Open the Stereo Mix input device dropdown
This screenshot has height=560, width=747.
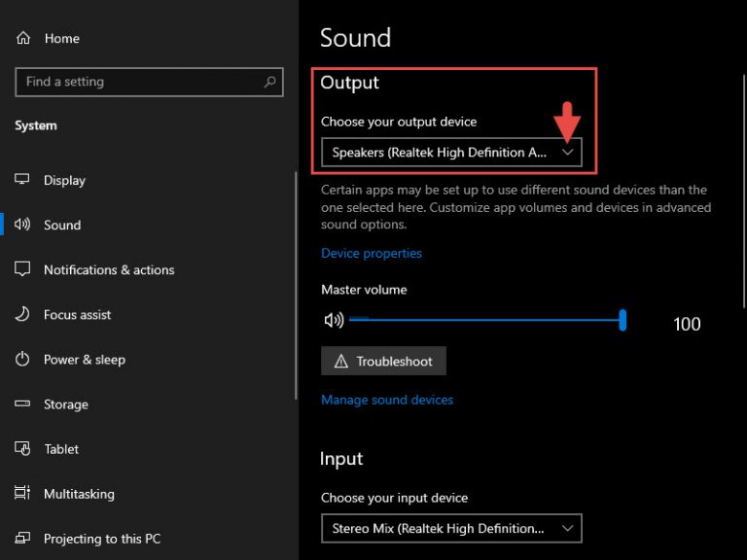[451, 528]
